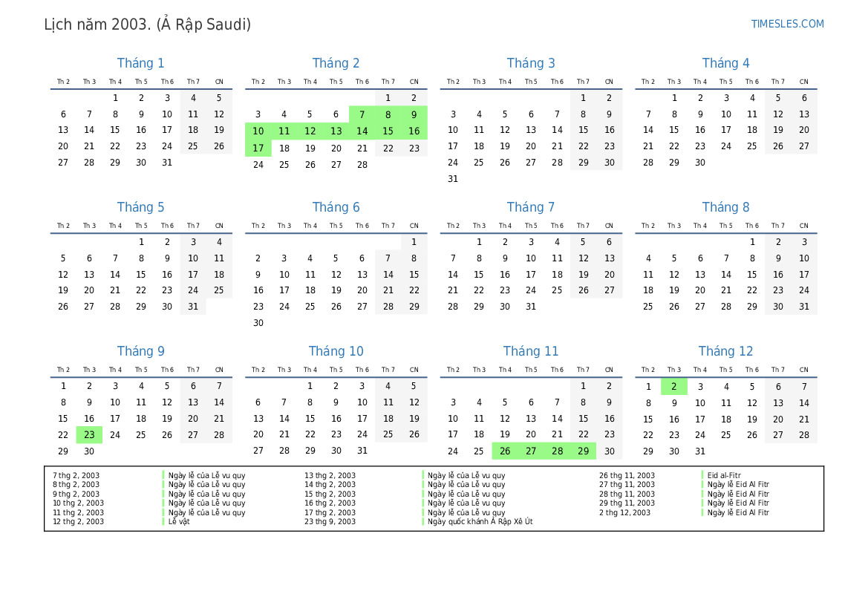Select legend date 23 thg 9, 2003

coord(330,522)
